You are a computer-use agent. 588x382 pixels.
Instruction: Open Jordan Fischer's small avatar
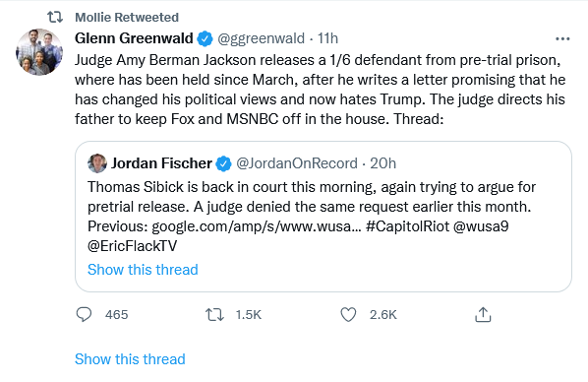click(x=97, y=163)
